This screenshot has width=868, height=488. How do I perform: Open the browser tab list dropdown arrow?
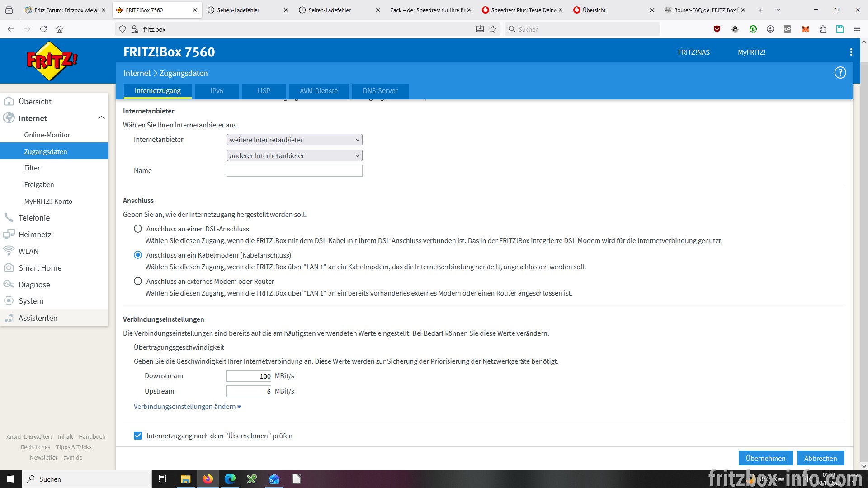point(778,10)
